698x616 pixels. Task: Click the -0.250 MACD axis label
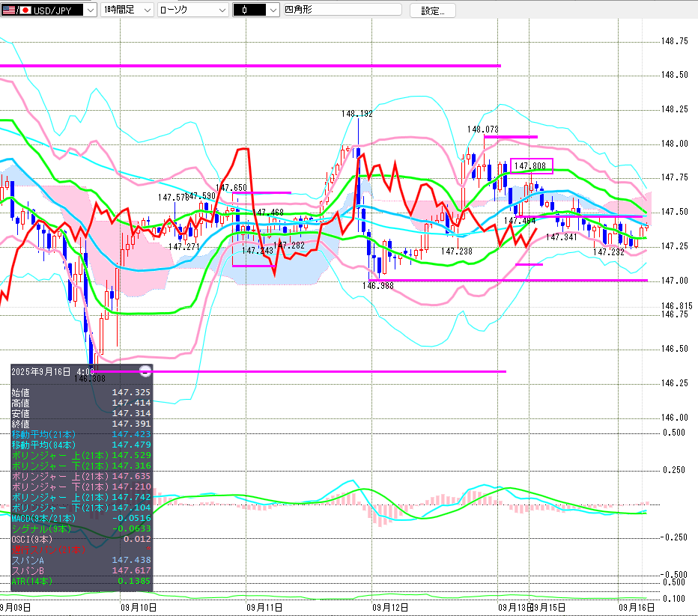(x=673, y=537)
